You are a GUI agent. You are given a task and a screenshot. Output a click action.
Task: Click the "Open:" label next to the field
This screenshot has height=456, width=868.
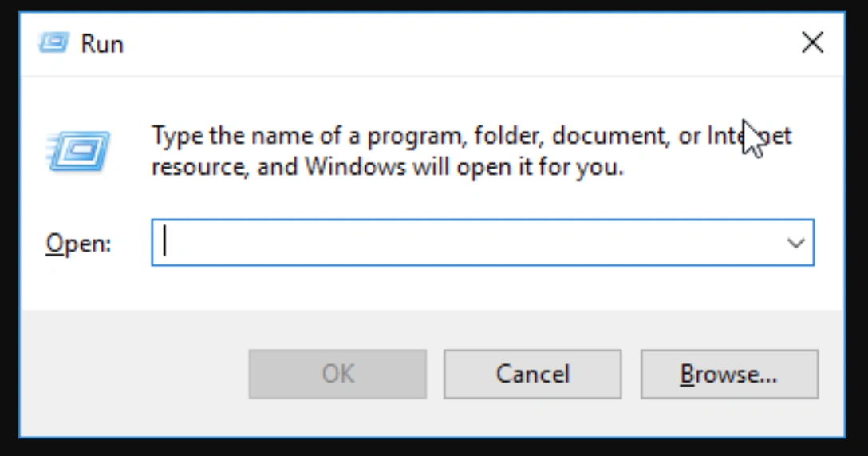coord(78,244)
